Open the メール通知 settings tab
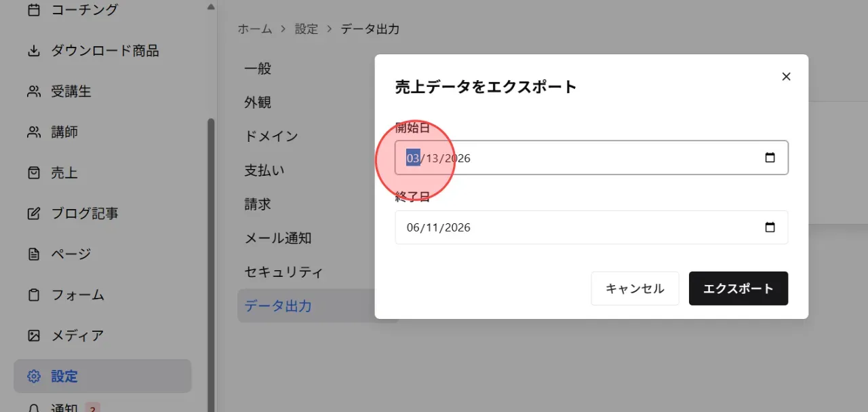The height and width of the screenshot is (412, 868). click(278, 238)
